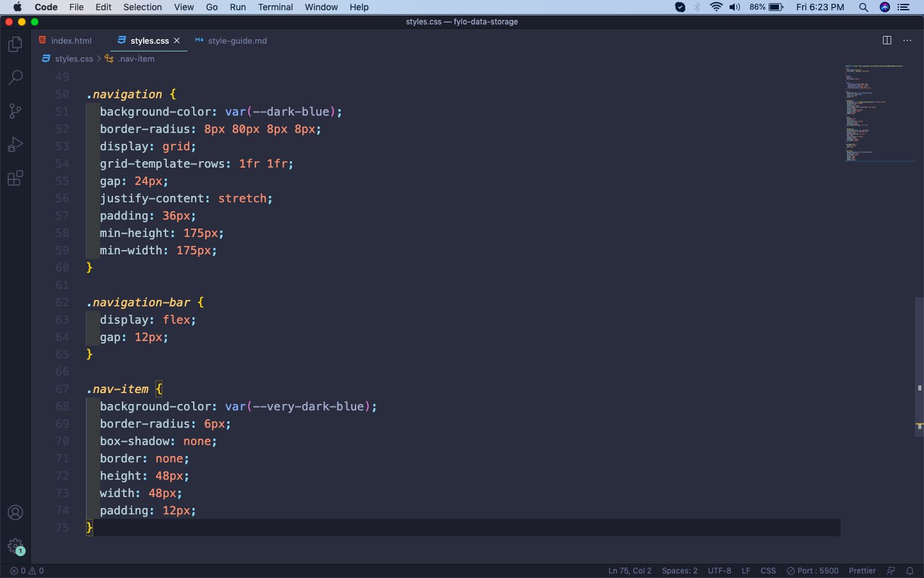Viewport: 924px width, 578px height.
Task: Click the var(--very-dark-blue) value on line 68
Action: coord(297,407)
